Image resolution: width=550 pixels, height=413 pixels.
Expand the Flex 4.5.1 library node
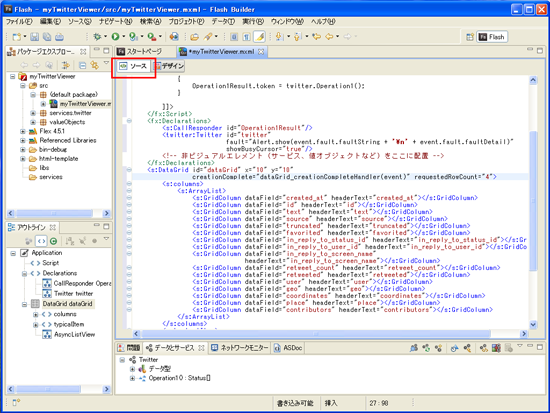[23, 131]
